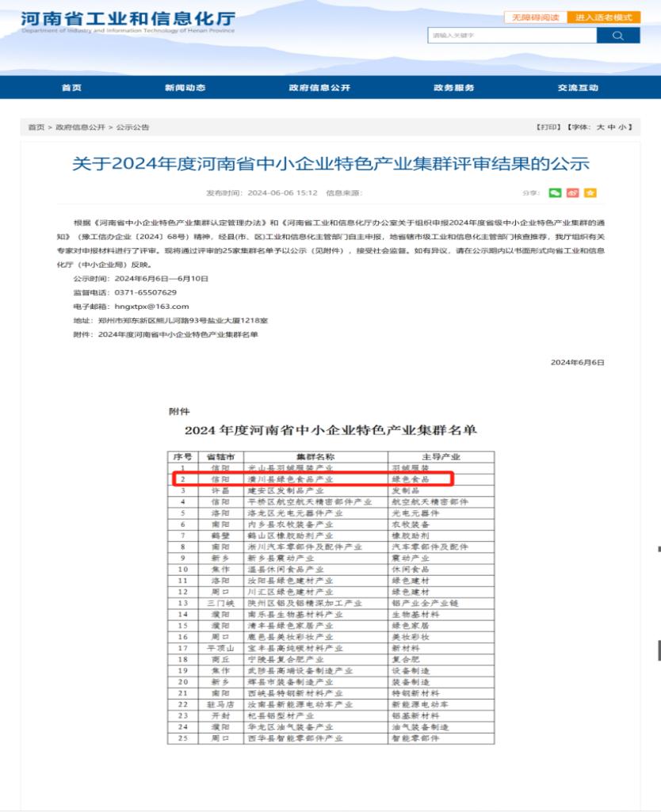This screenshot has height=812, width=661.
Task: Click the yellow star Qzone share icon
Action: (x=590, y=193)
